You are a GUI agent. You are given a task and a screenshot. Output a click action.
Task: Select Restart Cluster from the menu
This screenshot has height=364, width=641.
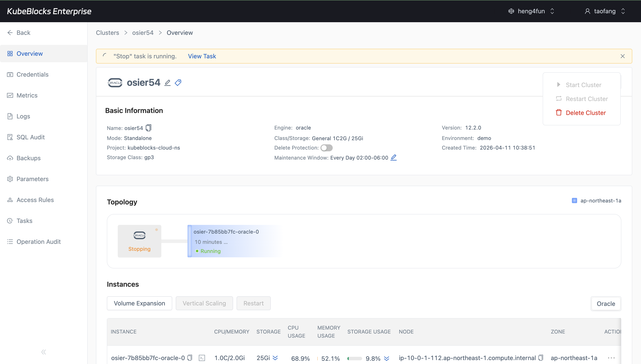[x=587, y=99]
